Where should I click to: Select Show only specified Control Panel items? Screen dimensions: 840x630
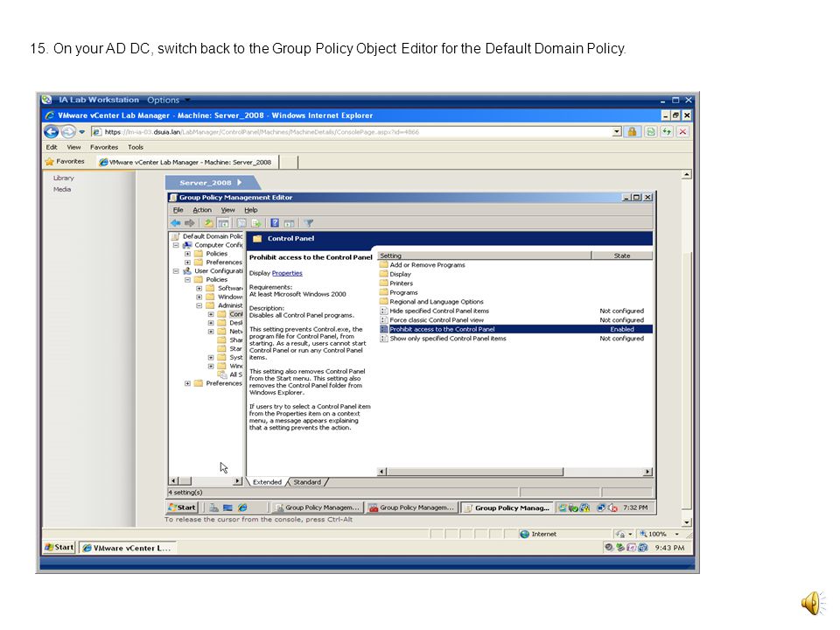(448, 339)
